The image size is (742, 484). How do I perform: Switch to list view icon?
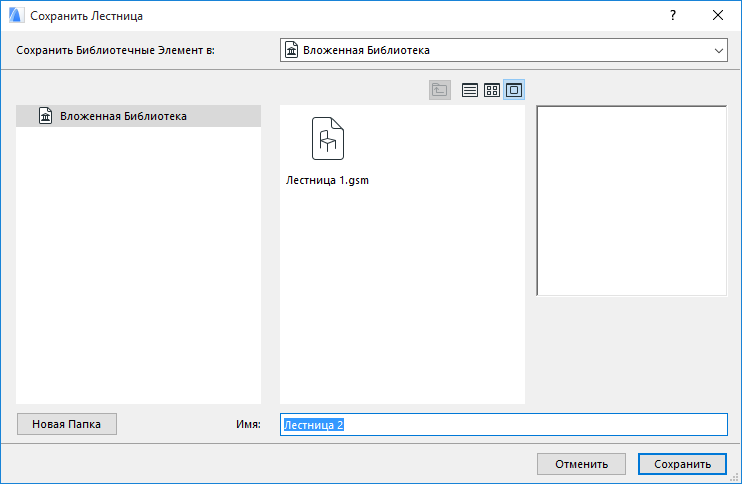(x=469, y=90)
